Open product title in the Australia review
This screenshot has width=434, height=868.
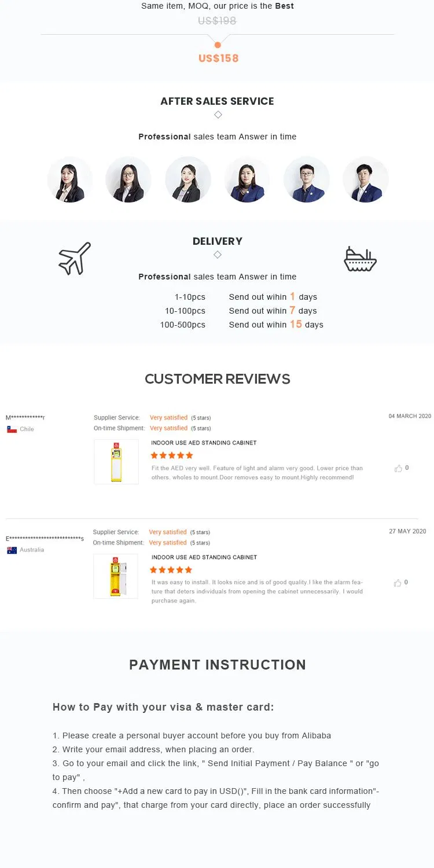click(x=204, y=557)
